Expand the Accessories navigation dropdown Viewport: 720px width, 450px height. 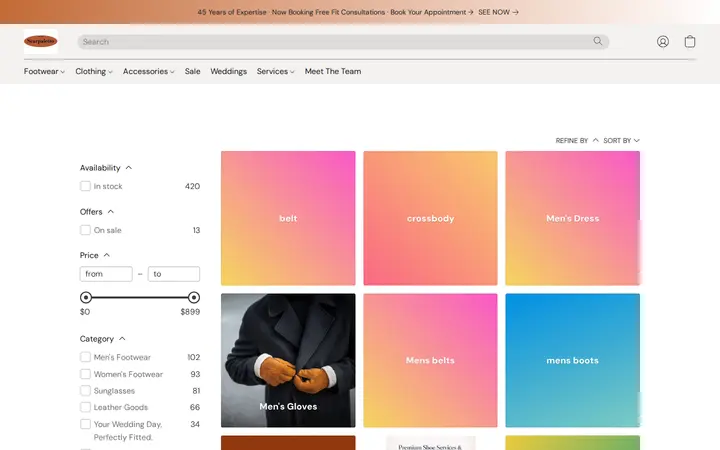(148, 71)
